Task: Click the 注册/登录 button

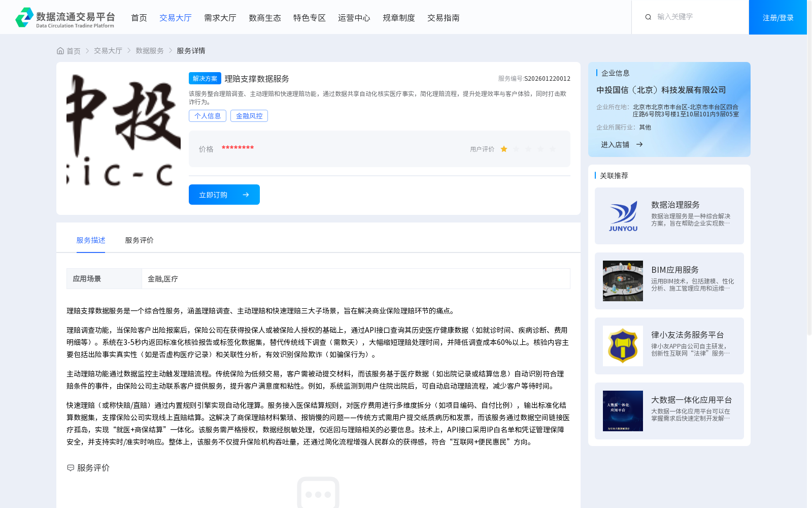Action: [x=778, y=17]
